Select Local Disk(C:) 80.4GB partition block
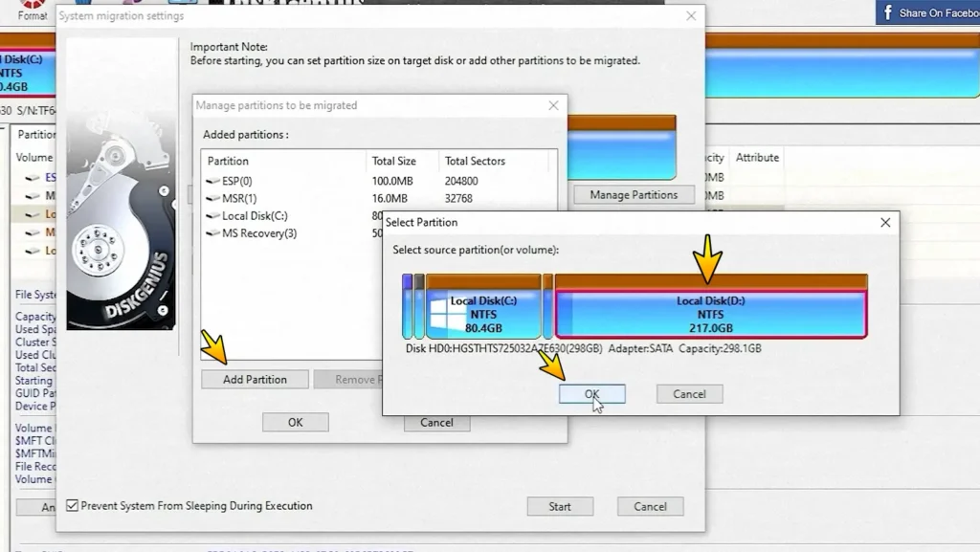Screen dimensions: 980x552 483,306
